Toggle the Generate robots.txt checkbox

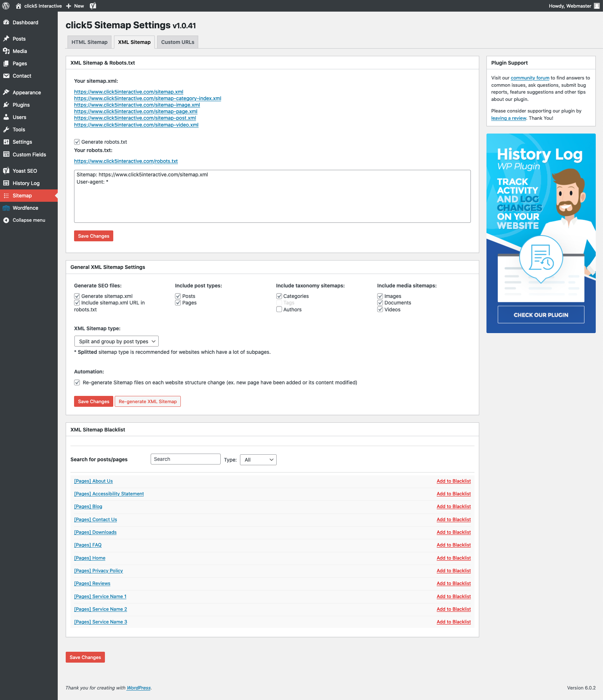point(77,142)
